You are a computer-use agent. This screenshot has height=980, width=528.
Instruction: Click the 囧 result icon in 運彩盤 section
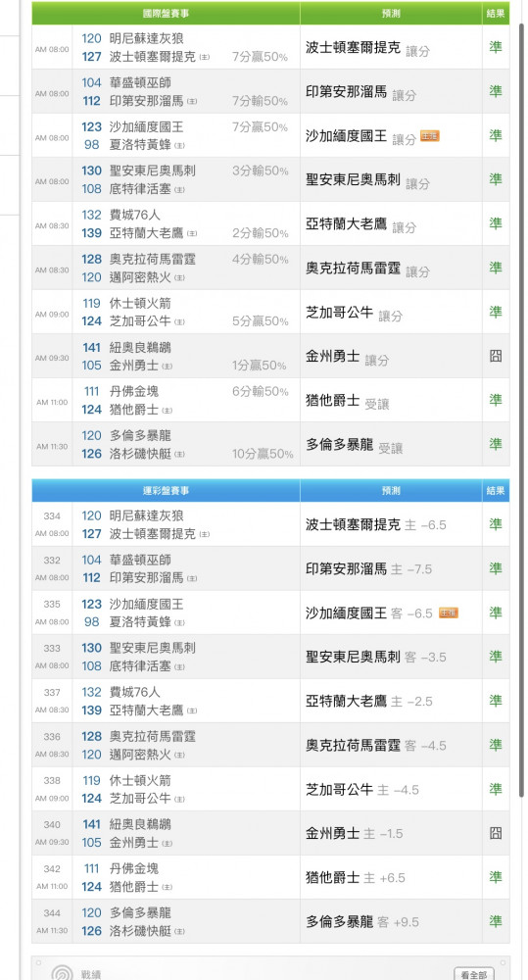point(496,833)
